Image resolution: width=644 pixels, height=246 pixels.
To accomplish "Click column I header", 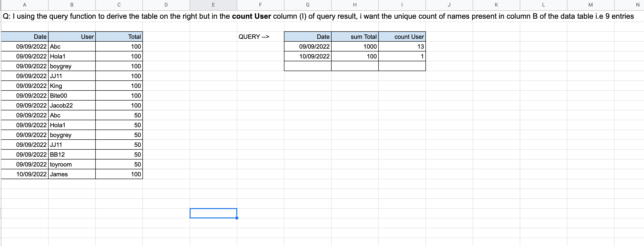I will tap(402, 5).
